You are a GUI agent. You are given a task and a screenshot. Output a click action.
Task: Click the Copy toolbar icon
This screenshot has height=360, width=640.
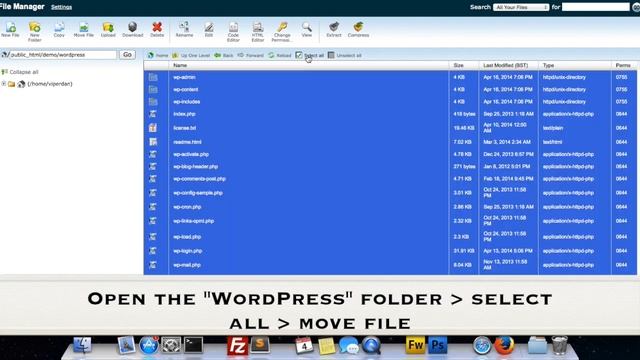[x=59, y=30]
